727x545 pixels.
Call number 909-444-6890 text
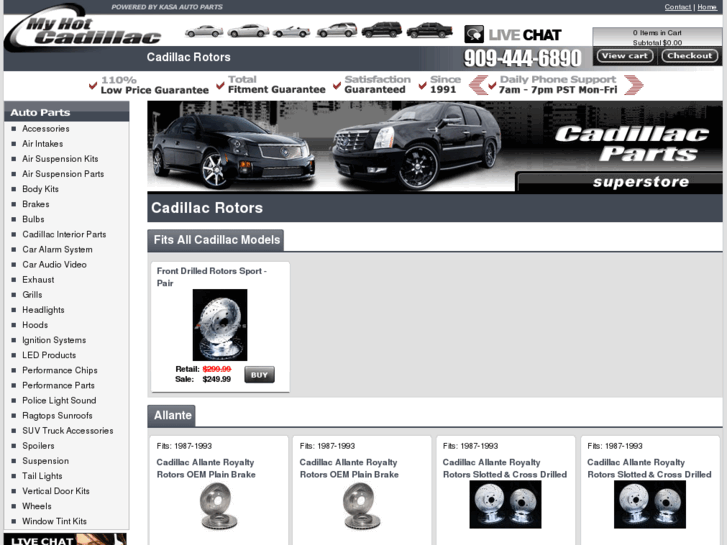click(522, 58)
